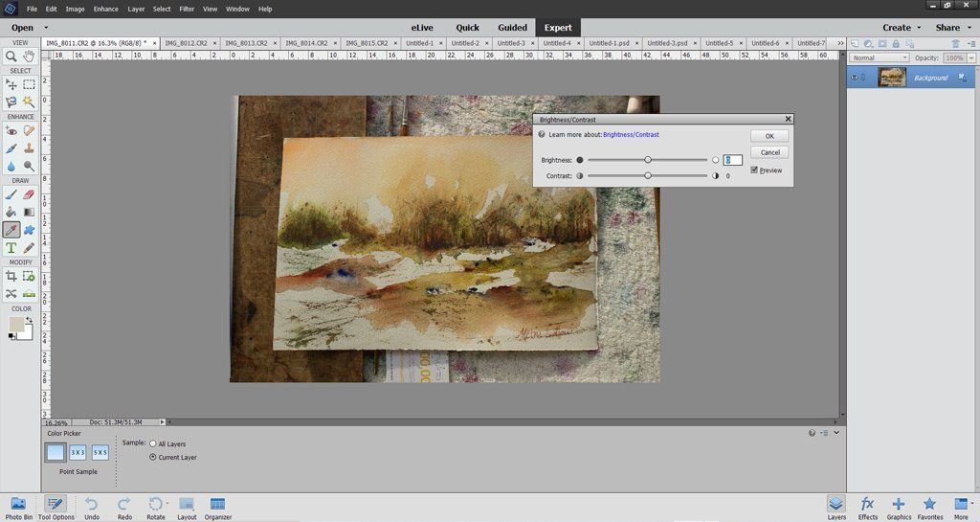
Task: Click OK in Brightness/Contrast dialog
Action: [x=769, y=136]
